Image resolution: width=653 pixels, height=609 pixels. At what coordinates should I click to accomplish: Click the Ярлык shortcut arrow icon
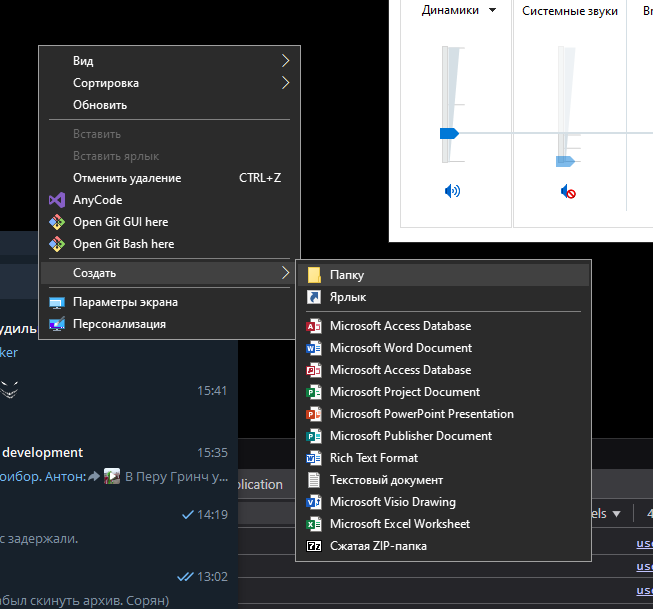[314, 297]
